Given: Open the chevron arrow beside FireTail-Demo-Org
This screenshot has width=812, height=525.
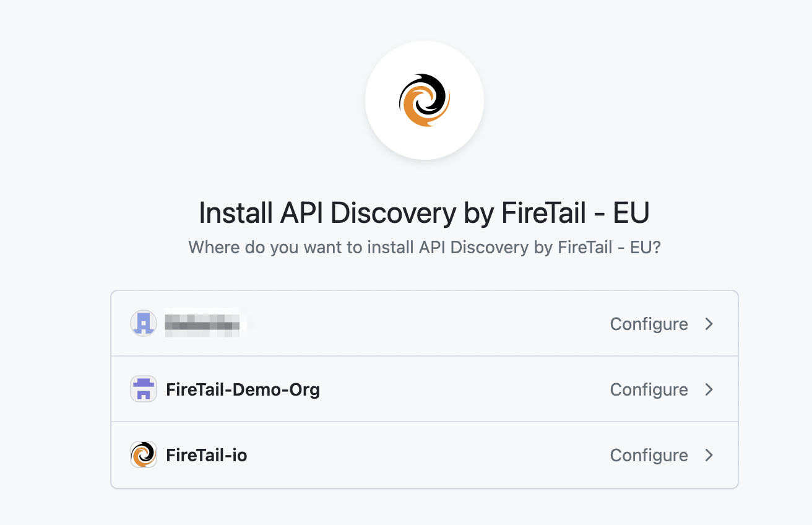Looking at the screenshot, I should click(x=709, y=389).
